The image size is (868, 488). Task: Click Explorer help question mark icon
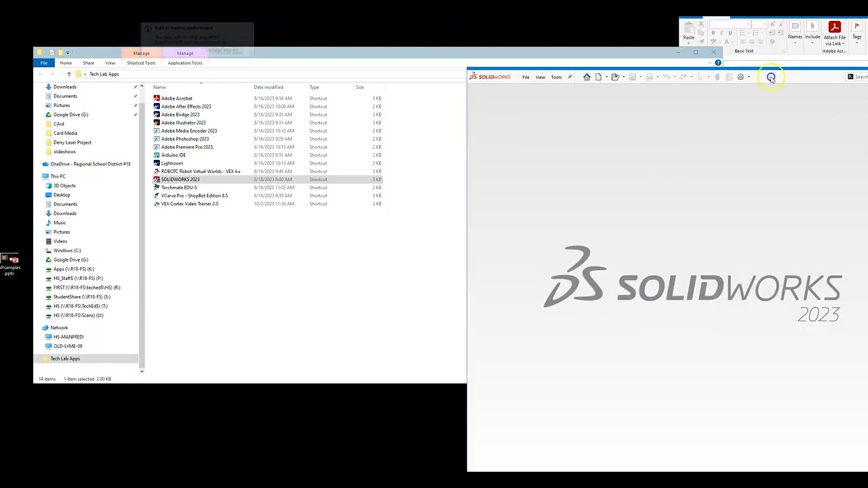tap(718, 63)
